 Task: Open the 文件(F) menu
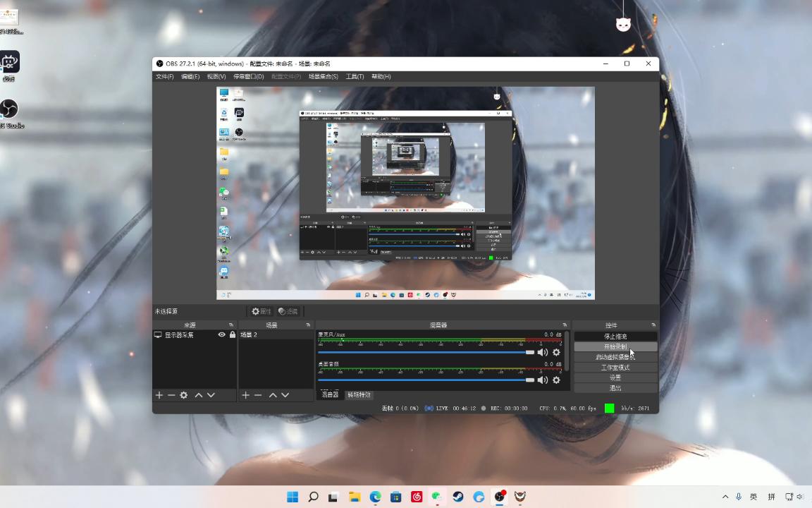(x=164, y=76)
